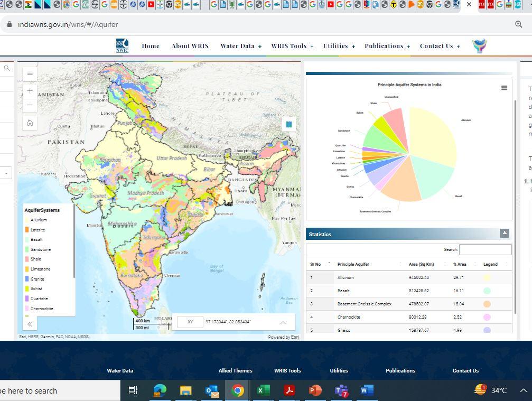Open Adobe Acrobat from taskbar

pos(289,390)
